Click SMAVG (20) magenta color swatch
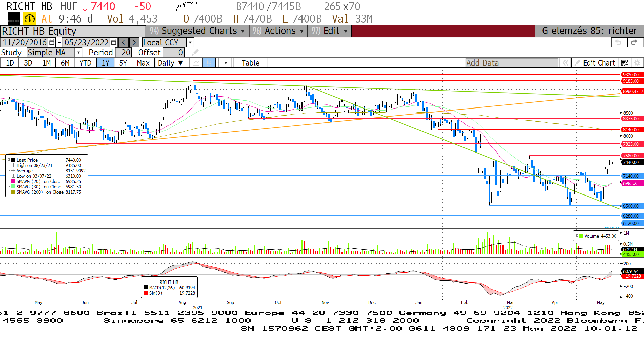Viewport: 644px width, 347px height. [x=13, y=181]
